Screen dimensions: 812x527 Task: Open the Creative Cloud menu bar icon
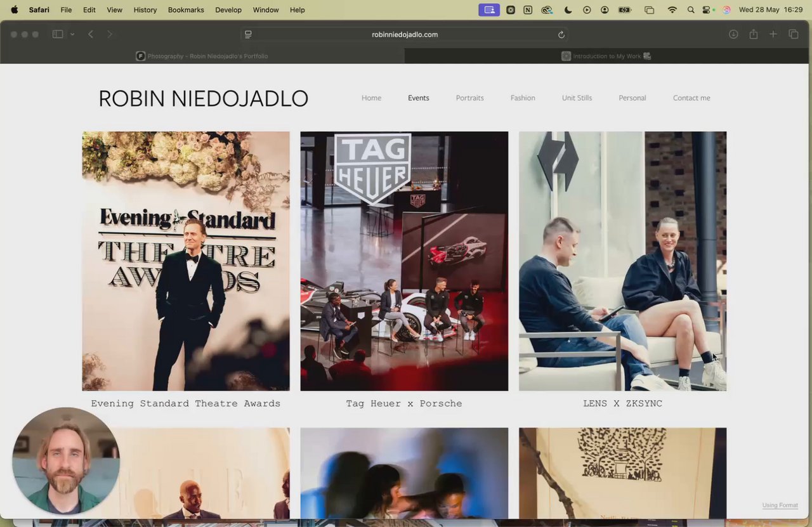coord(547,10)
